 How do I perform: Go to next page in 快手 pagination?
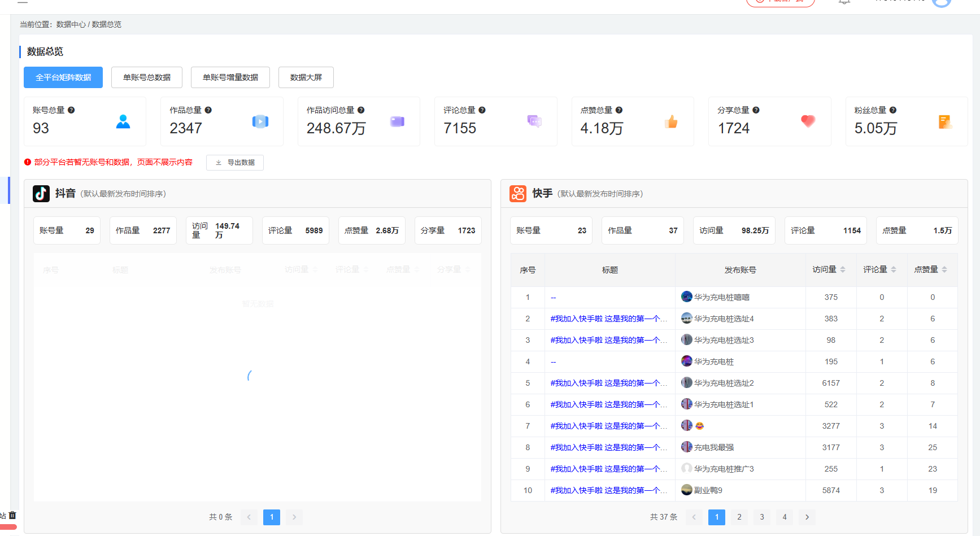(x=807, y=517)
